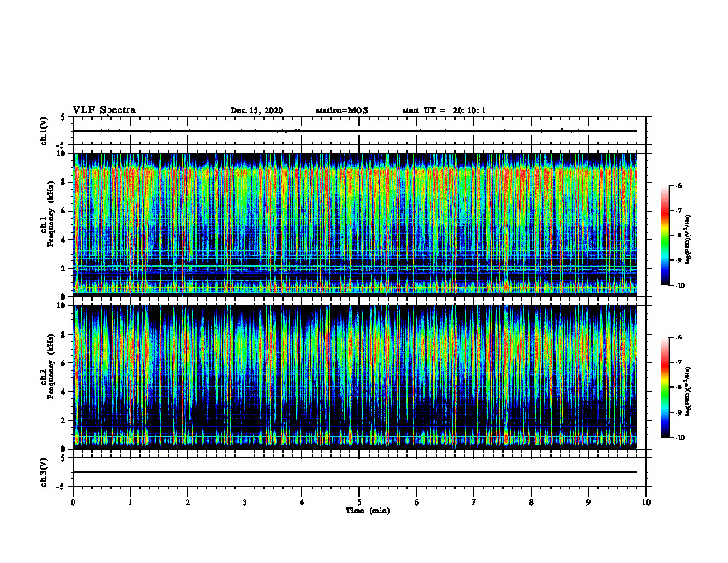This screenshot has width=728, height=563.
Task: Click time axis tick label '8'
Action: (x=531, y=502)
